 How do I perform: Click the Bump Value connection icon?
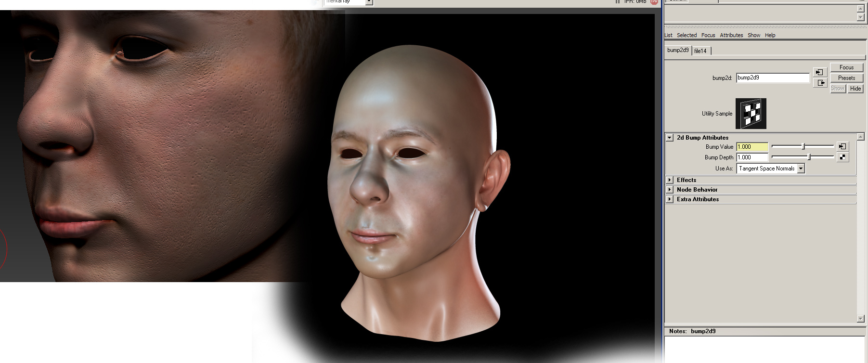(842, 146)
